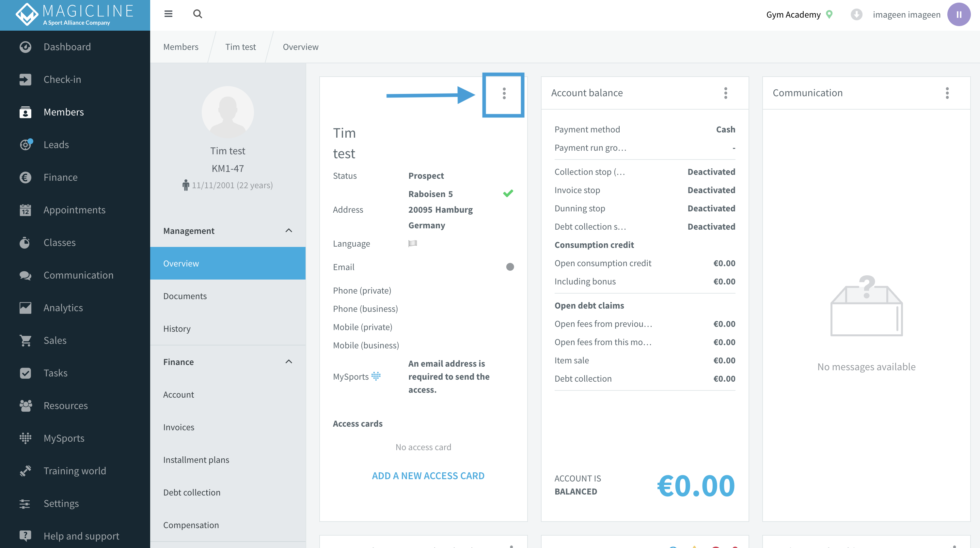Click the Check-in arrow icon
This screenshot has height=548, width=980.
[25, 79]
